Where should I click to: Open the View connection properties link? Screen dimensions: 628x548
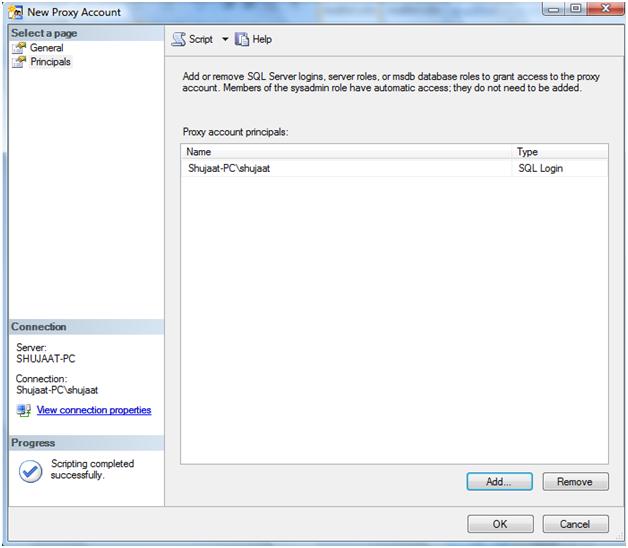94,410
